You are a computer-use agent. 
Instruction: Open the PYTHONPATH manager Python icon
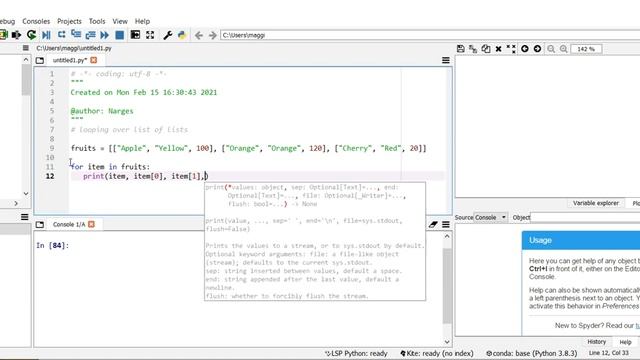pos(182,35)
